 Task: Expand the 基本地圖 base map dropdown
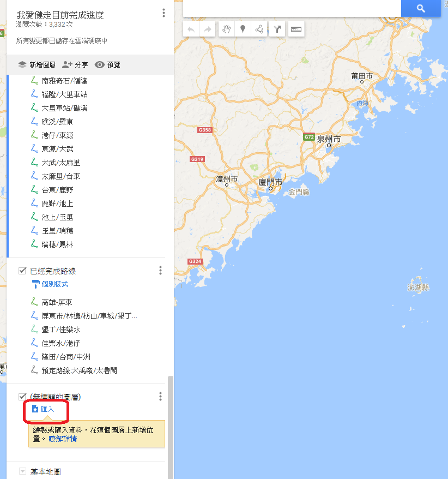[22, 471]
